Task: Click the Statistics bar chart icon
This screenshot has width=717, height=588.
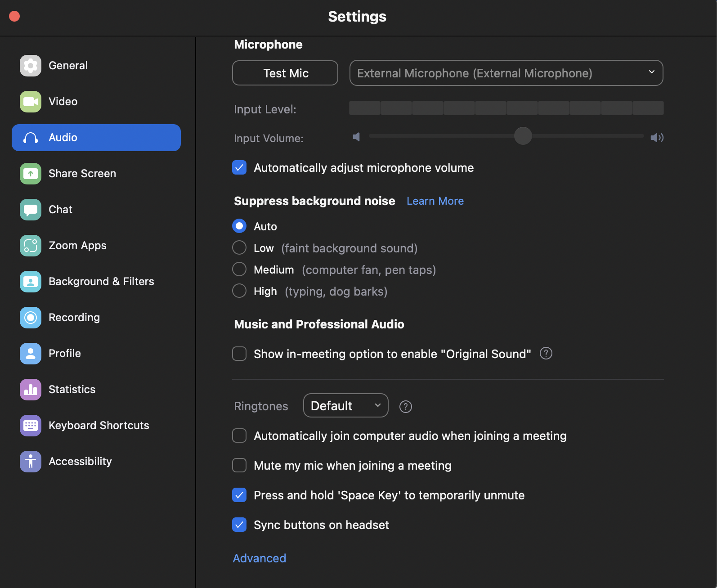Action: (30, 390)
